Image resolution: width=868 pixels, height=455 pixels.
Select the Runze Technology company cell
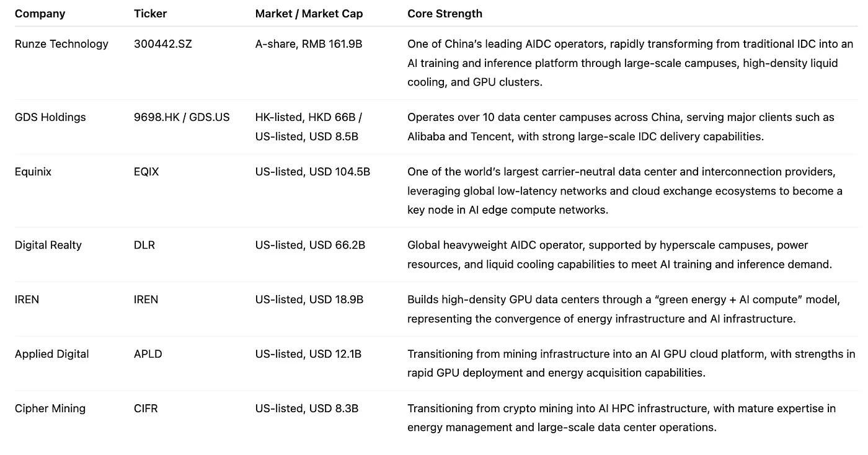pos(61,44)
